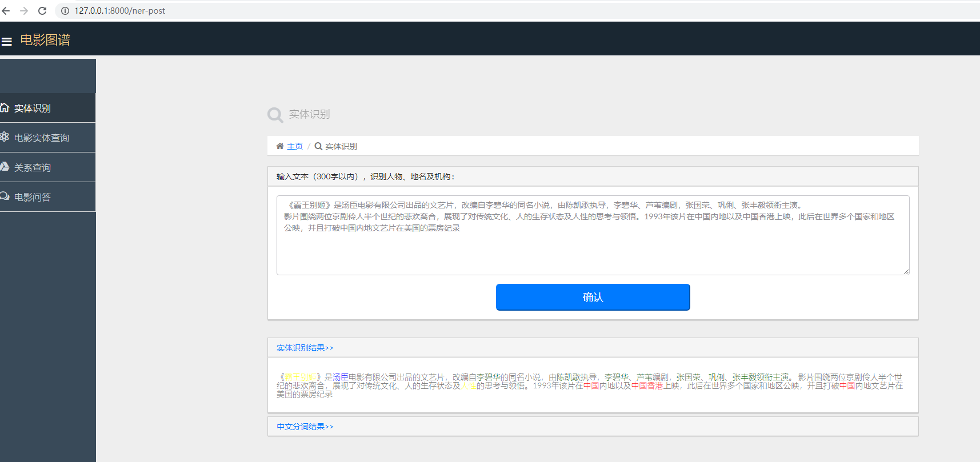Image resolution: width=980 pixels, height=462 pixels.
Task: Click the browser back arrow
Action: coord(6,11)
